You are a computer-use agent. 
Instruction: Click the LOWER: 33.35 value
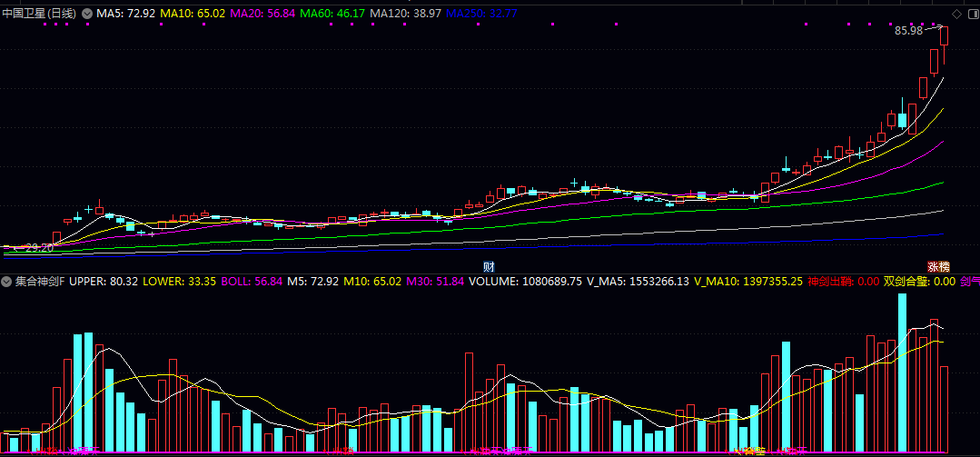(x=179, y=282)
